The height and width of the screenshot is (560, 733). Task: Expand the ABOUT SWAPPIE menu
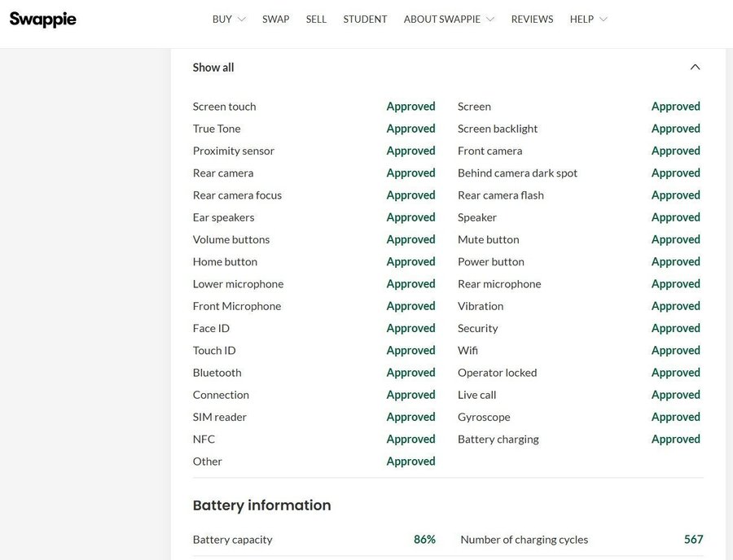(448, 19)
